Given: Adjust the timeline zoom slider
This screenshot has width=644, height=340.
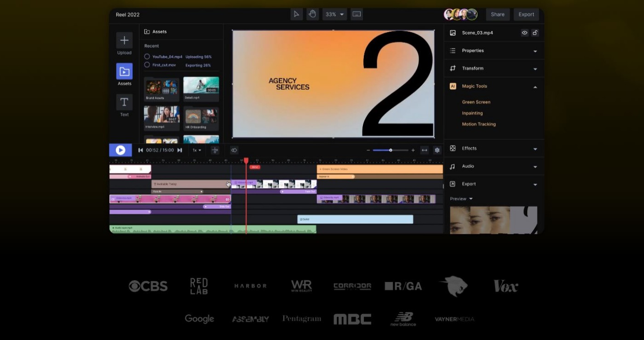Looking at the screenshot, I should point(391,150).
